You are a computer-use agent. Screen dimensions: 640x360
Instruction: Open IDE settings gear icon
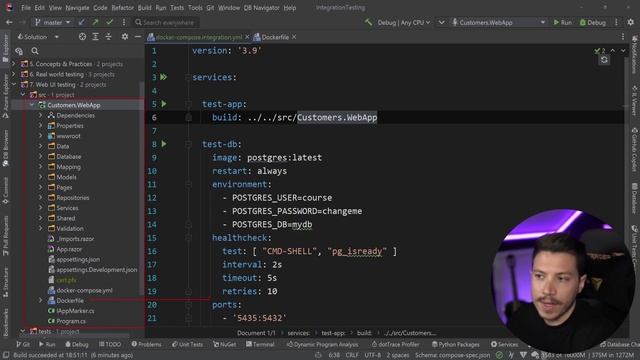click(x=631, y=22)
